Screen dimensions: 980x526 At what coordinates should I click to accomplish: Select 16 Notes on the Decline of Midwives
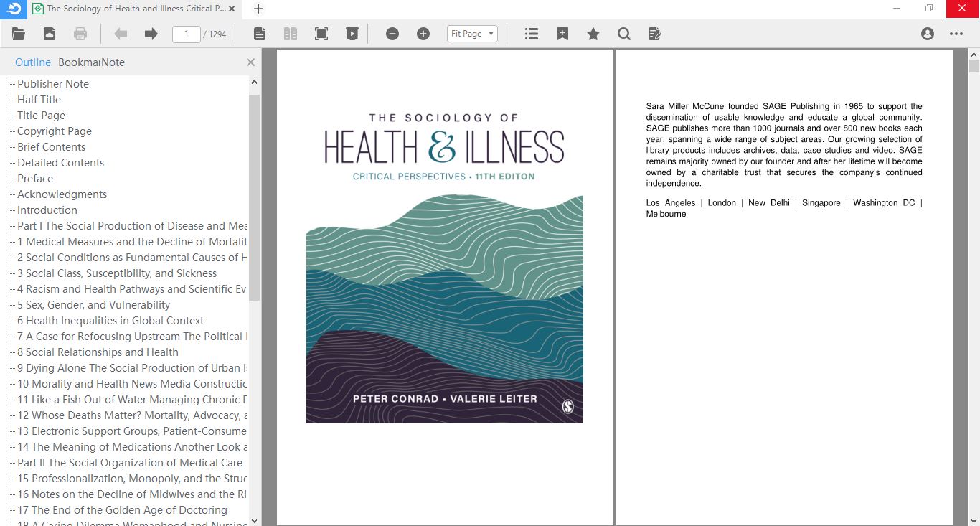click(x=132, y=494)
